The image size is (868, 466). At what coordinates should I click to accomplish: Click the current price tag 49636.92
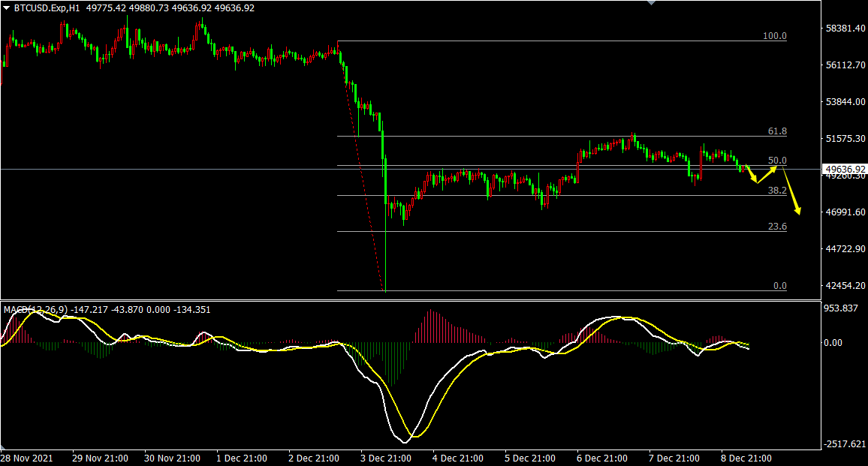tap(845, 170)
